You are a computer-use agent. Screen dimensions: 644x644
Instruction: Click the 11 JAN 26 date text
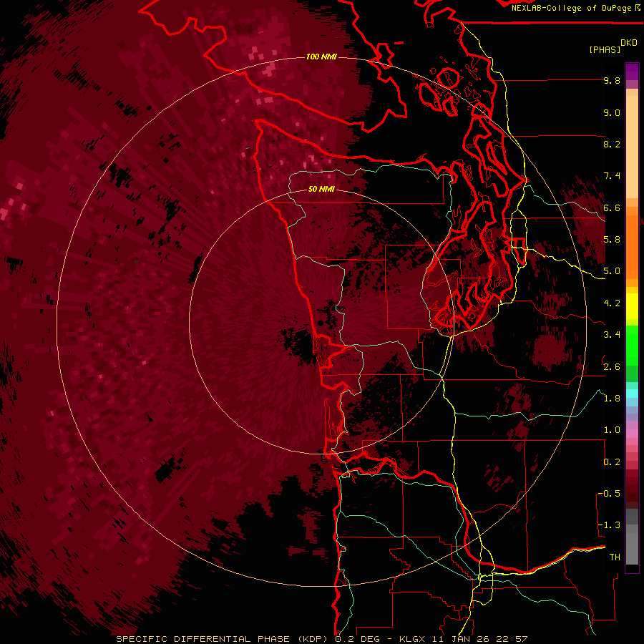462,639
